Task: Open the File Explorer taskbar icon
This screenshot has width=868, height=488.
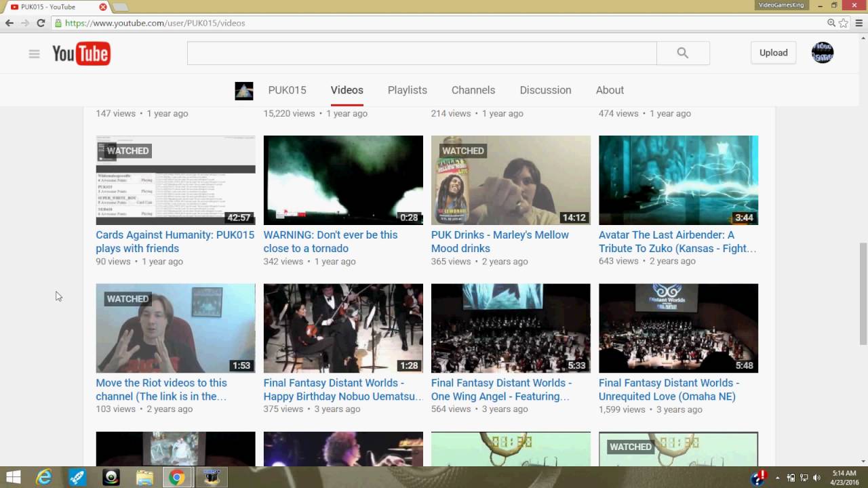Action: point(144,477)
